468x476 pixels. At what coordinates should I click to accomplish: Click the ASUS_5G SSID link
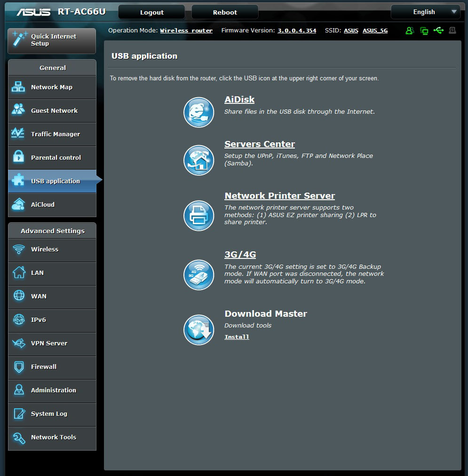[375, 31]
